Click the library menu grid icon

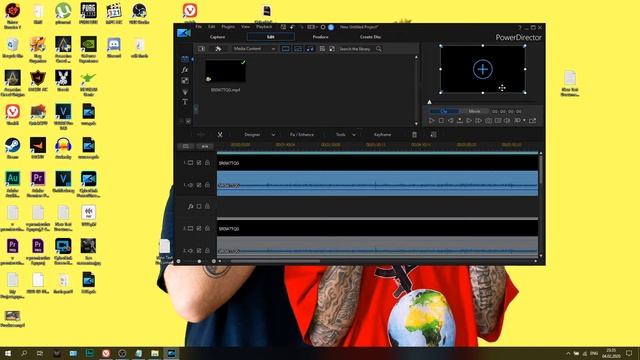click(332, 49)
